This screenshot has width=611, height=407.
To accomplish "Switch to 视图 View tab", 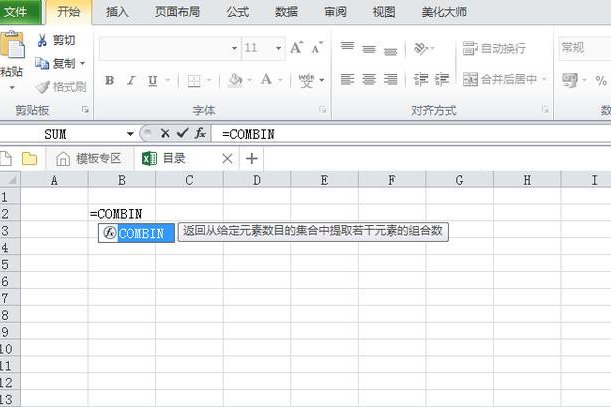I will click(384, 12).
